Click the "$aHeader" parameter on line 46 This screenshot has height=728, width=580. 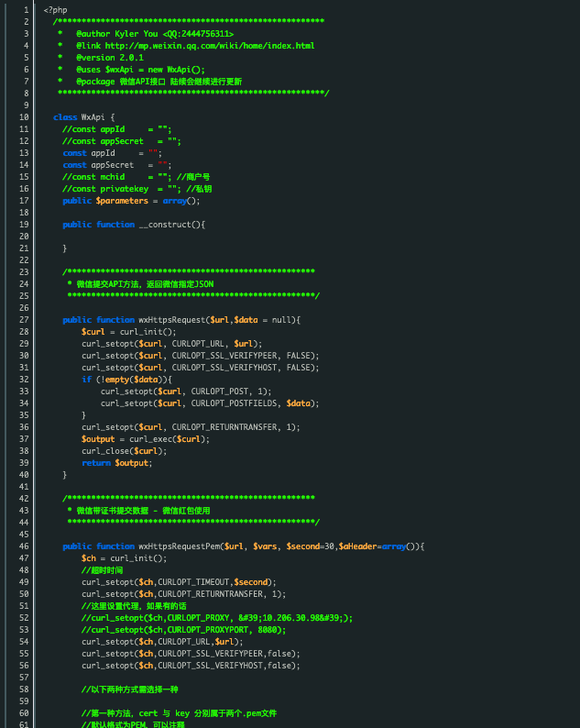point(357,546)
